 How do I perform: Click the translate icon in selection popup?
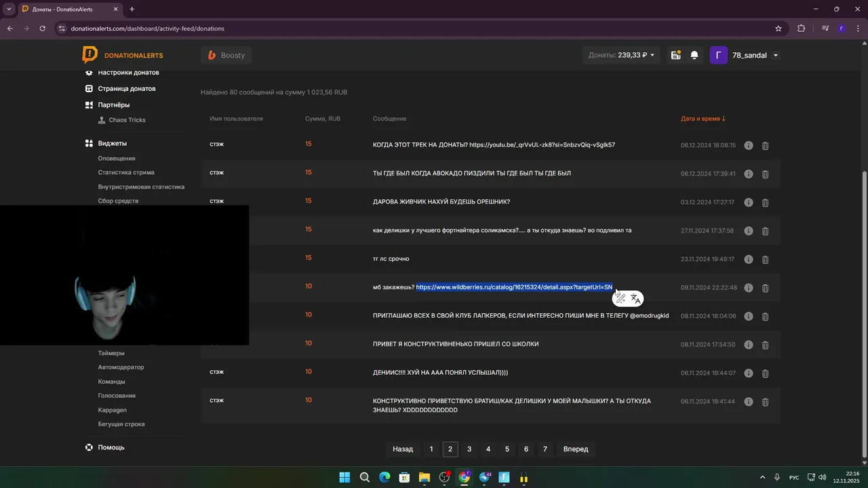click(x=635, y=298)
